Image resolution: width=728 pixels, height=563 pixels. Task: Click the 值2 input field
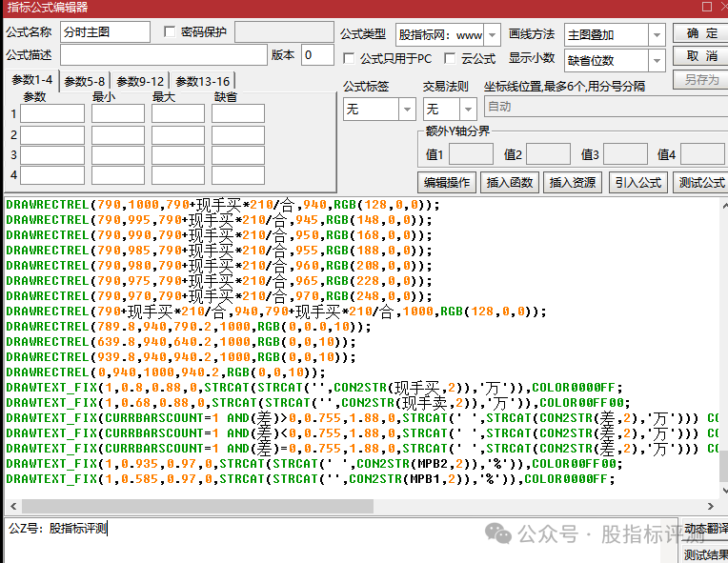point(548,153)
